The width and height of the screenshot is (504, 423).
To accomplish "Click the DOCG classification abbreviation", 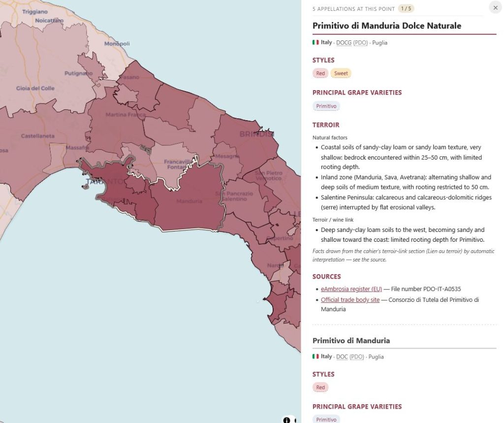I will pyautogui.click(x=344, y=43).
